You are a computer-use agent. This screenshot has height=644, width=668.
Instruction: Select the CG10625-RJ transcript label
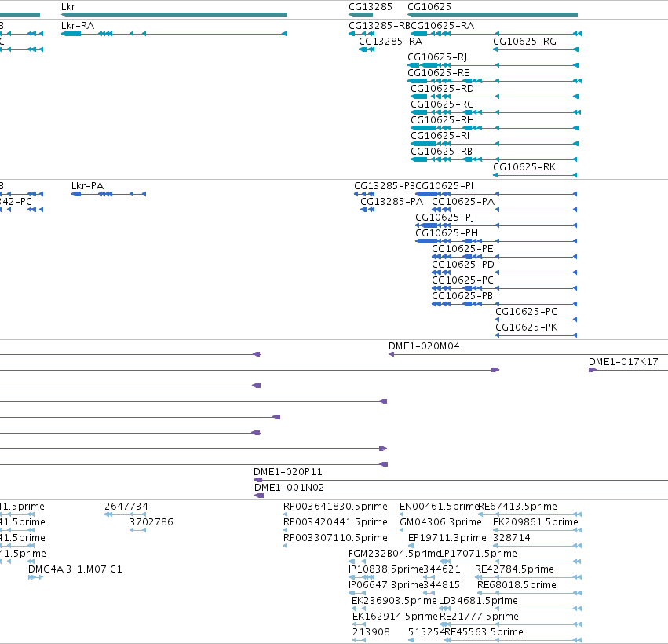tap(437, 57)
